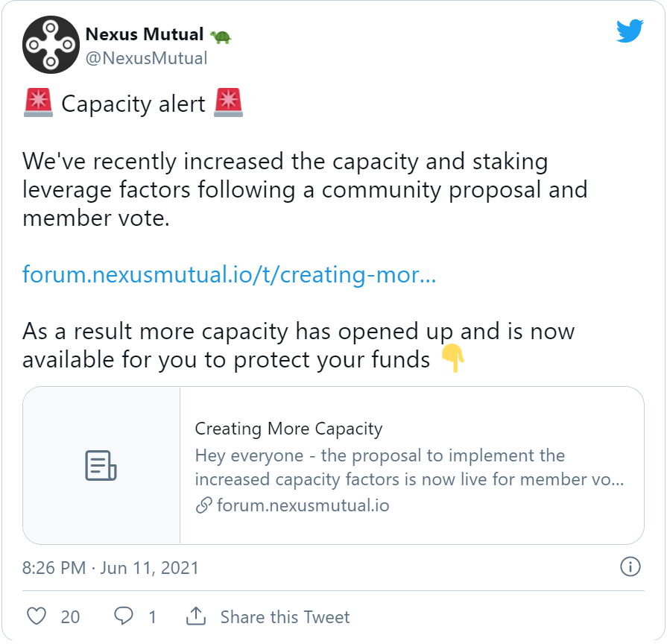Click the chain link icon in card
Screen dimensions: 667x644
pyautogui.click(x=203, y=506)
